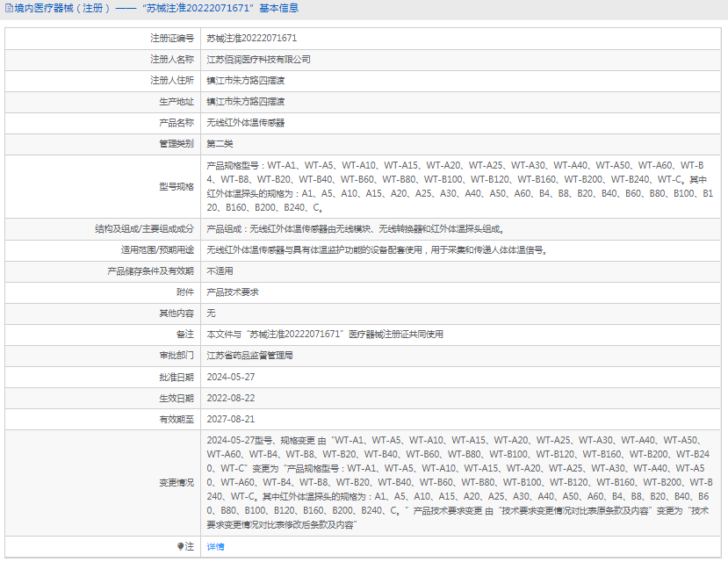Click storage condition value 不适用
This screenshot has height=562, width=728.
coord(220,271)
